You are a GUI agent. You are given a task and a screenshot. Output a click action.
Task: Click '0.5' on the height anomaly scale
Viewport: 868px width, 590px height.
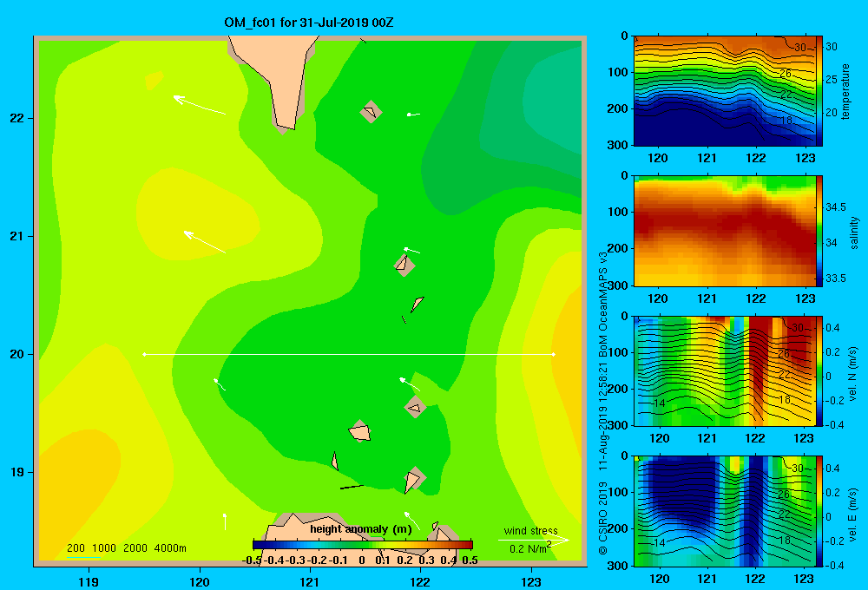pos(470,560)
